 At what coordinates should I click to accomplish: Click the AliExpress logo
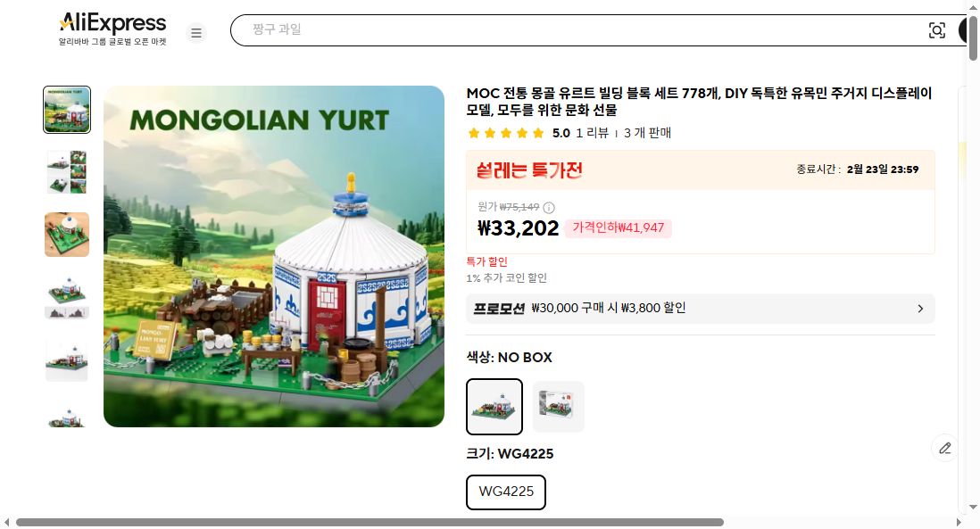tap(112, 29)
